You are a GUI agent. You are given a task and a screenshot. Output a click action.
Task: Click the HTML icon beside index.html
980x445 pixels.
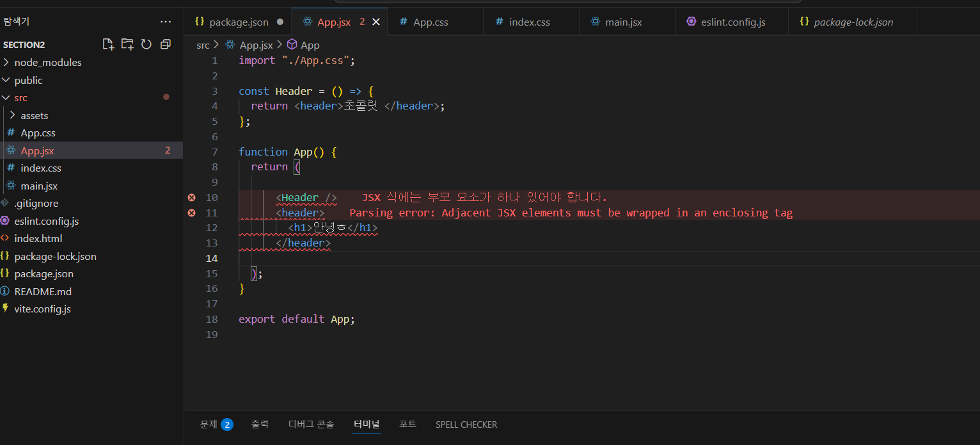(6, 238)
